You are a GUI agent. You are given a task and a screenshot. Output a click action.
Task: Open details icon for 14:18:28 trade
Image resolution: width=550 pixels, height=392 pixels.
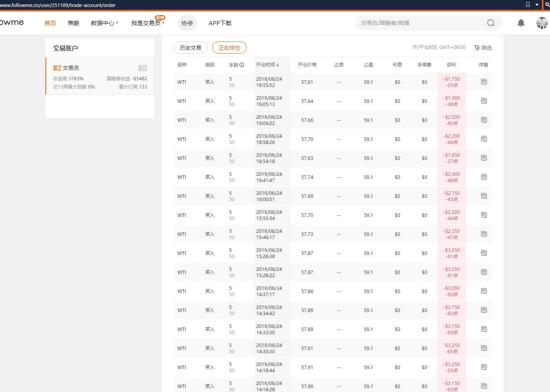484,386
